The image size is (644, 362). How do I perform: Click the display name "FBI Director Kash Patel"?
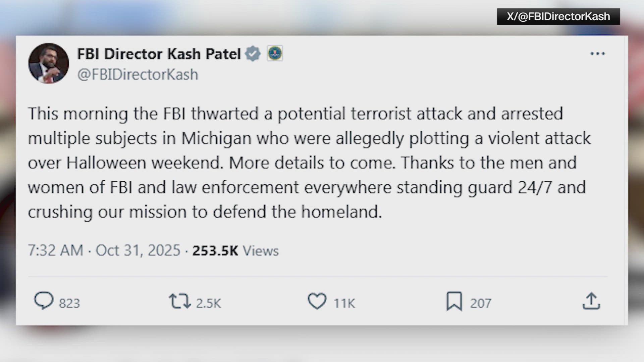[x=159, y=54]
